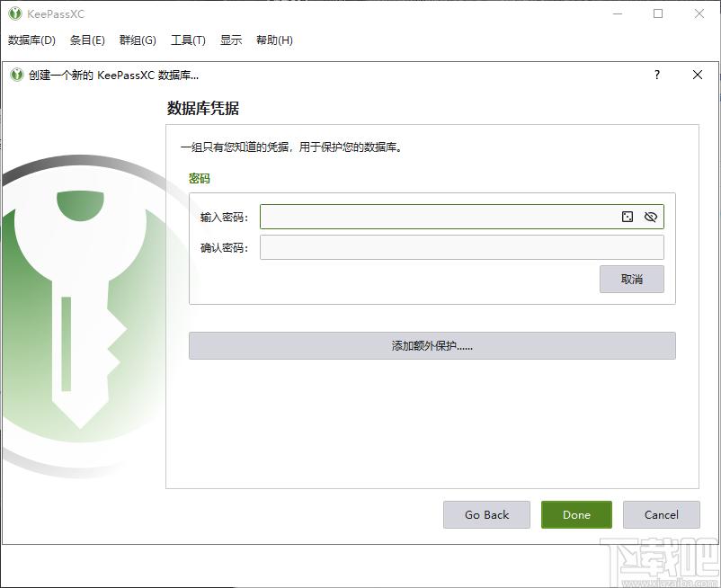The image size is (721, 588).
Task: Maximize the KeePassXC window
Action: 658,13
